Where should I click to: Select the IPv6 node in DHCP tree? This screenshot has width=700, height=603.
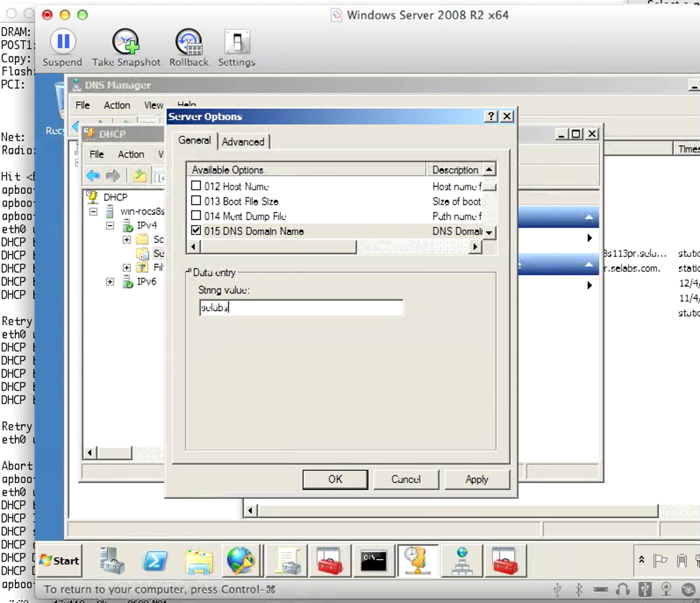[x=147, y=282]
